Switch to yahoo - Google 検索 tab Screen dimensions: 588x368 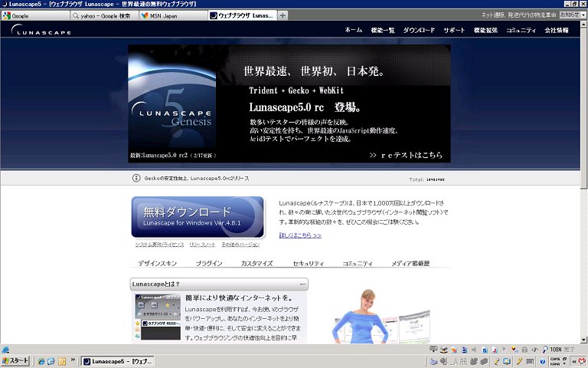coord(104,16)
